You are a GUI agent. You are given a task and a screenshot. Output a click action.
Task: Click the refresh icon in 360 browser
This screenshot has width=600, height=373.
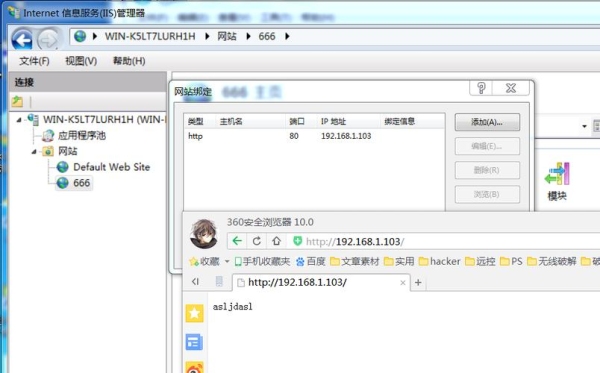257,241
